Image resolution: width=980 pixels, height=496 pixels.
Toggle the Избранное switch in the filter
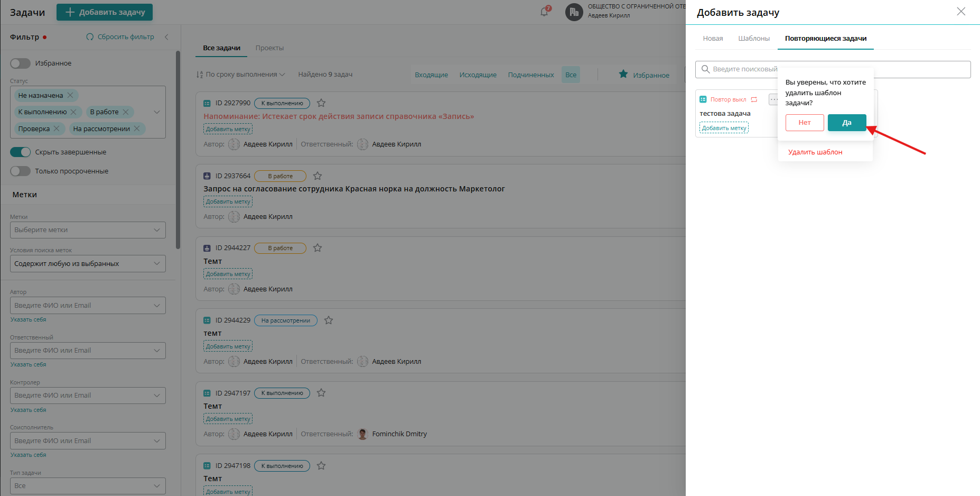(x=21, y=63)
